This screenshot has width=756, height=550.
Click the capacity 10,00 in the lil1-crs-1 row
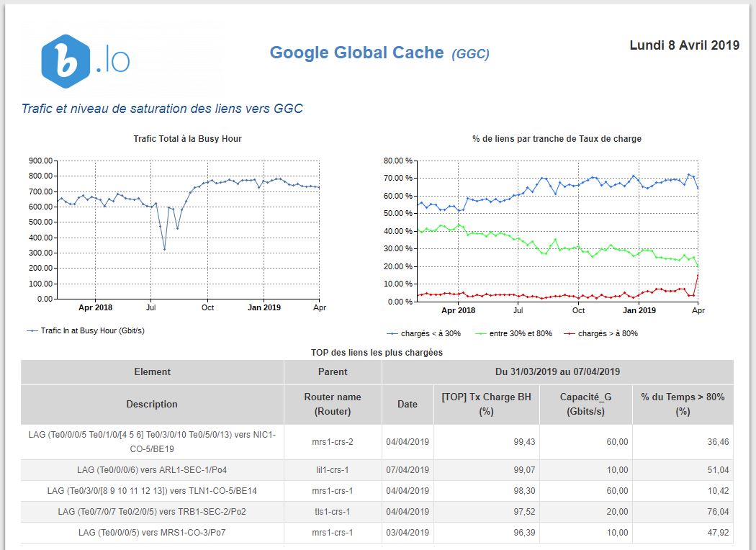[617, 470]
